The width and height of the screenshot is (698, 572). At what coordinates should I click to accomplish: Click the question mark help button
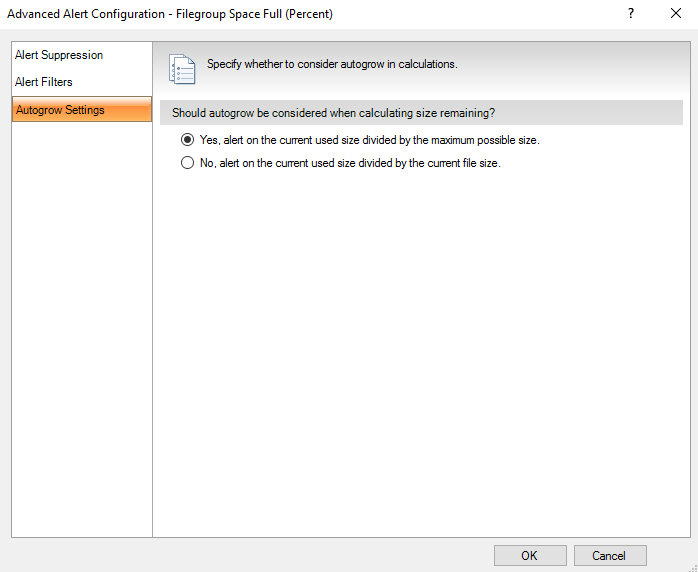(x=631, y=13)
